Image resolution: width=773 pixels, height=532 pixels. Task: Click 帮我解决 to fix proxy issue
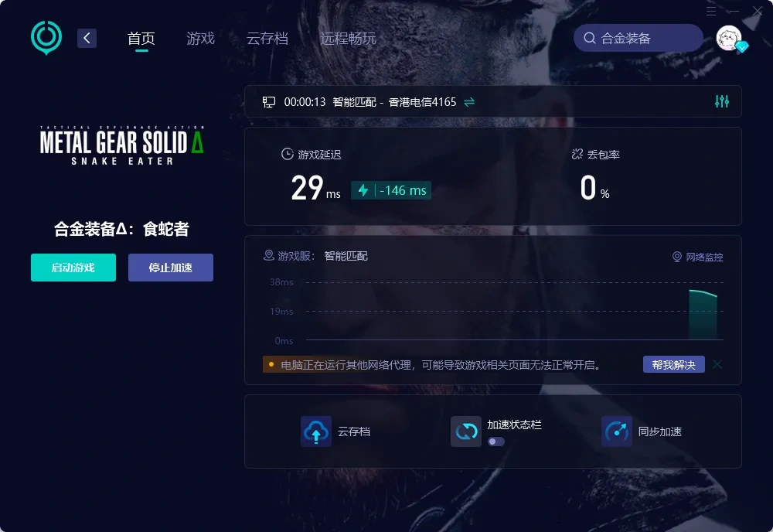tap(674, 364)
